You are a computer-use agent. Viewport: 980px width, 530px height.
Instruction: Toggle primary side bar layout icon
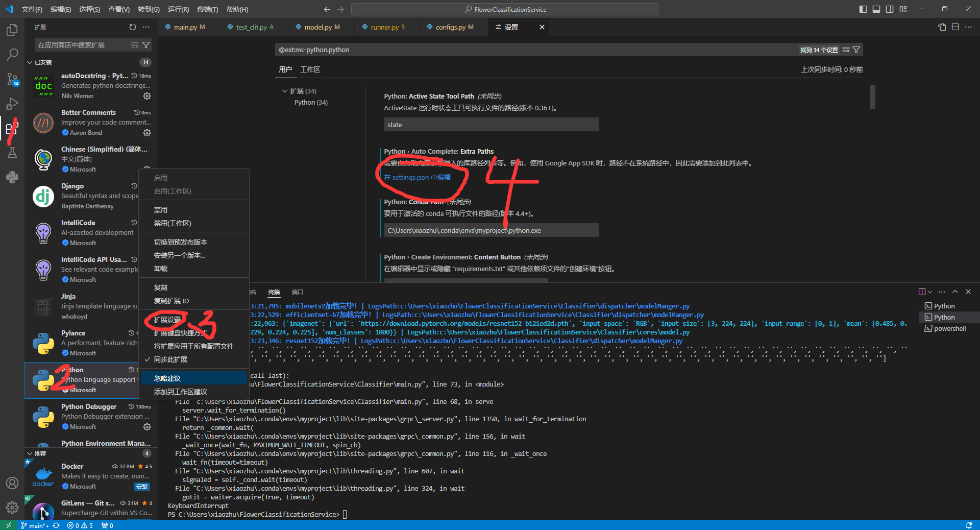tap(863, 9)
